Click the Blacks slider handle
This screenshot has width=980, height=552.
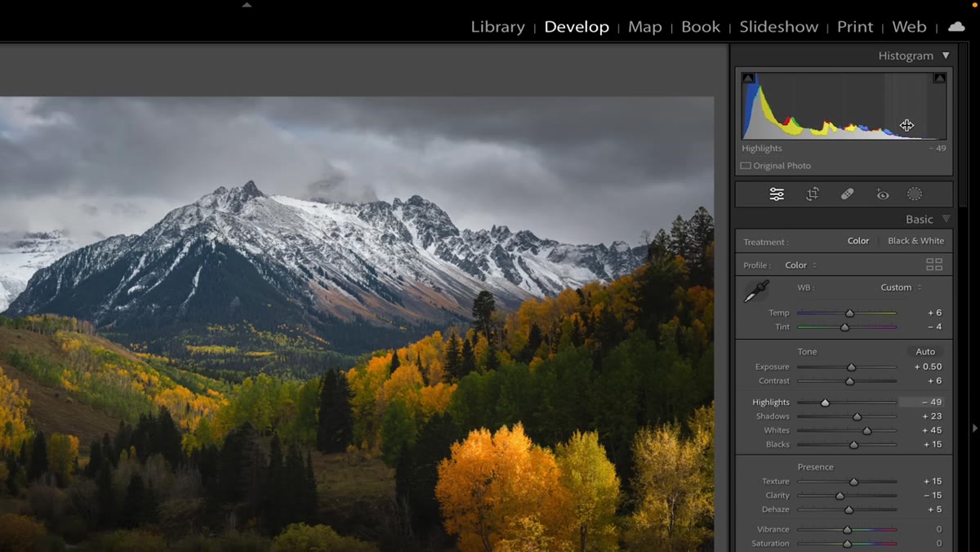tap(853, 444)
